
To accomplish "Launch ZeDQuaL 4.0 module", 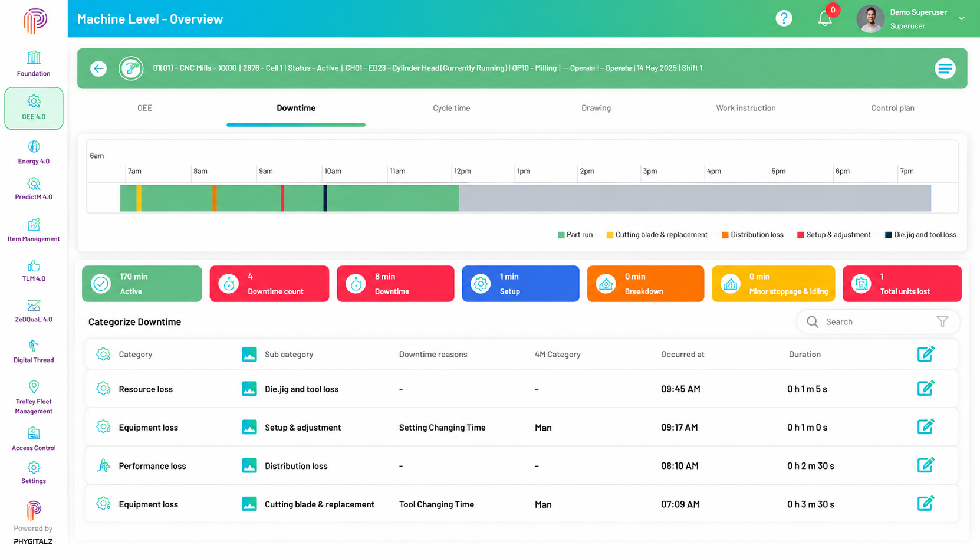I will click(34, 311).
